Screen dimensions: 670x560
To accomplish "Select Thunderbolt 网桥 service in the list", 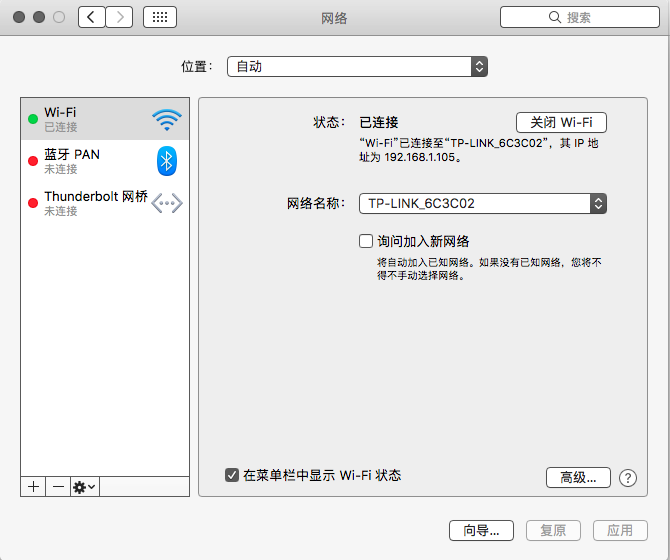I will coord(105,203).
